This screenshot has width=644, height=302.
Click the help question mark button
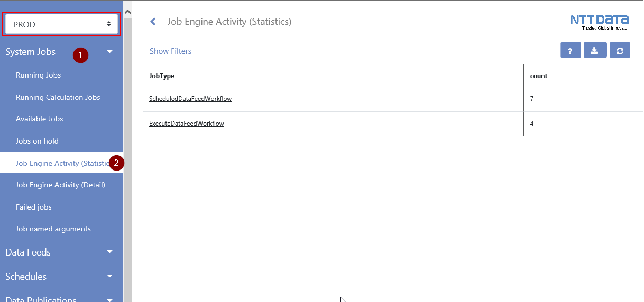pos(571,51)
